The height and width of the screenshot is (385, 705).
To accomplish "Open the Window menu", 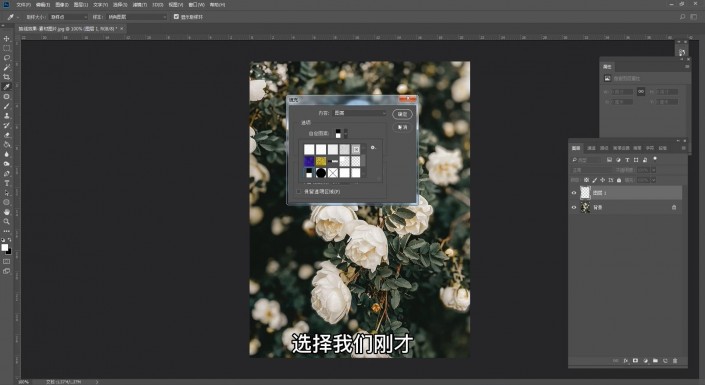I will [196, 4].
